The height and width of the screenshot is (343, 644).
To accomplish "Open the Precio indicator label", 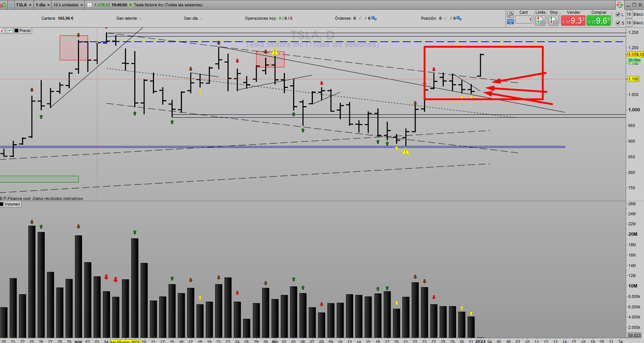I will [x=25, y=31].
